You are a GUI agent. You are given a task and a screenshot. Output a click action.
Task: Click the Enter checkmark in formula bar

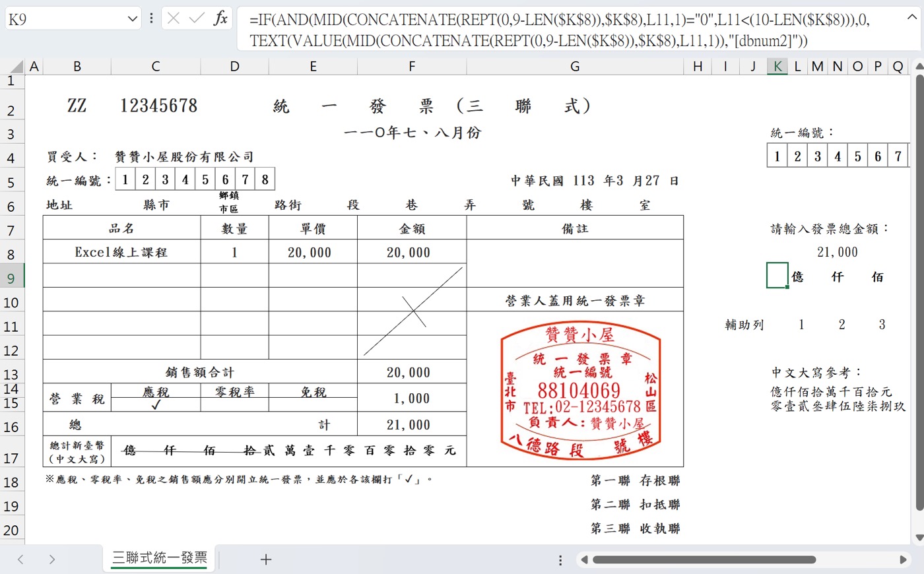point(195,18)
